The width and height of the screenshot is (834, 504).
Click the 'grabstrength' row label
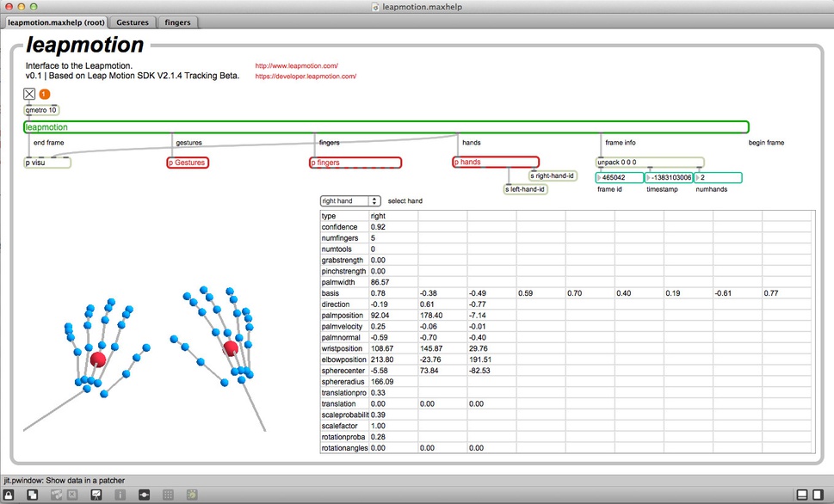coord(343,260)
